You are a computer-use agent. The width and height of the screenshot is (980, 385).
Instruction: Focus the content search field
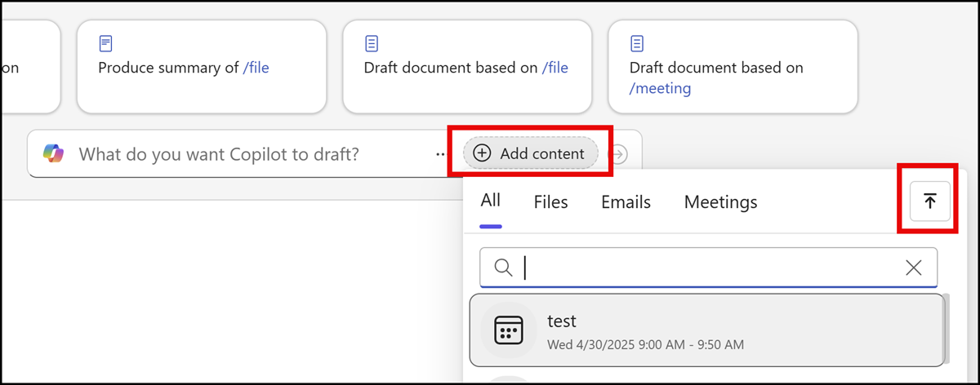[x=708, y=268]
